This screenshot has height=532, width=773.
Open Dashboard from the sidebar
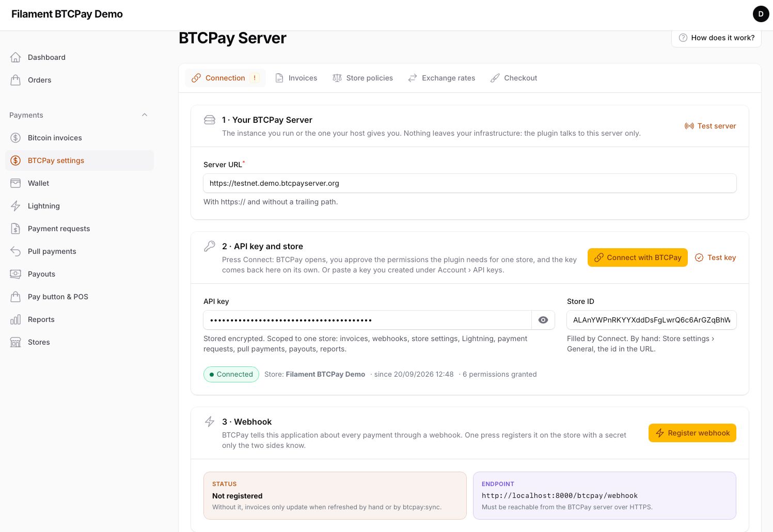tap(80, 57)
